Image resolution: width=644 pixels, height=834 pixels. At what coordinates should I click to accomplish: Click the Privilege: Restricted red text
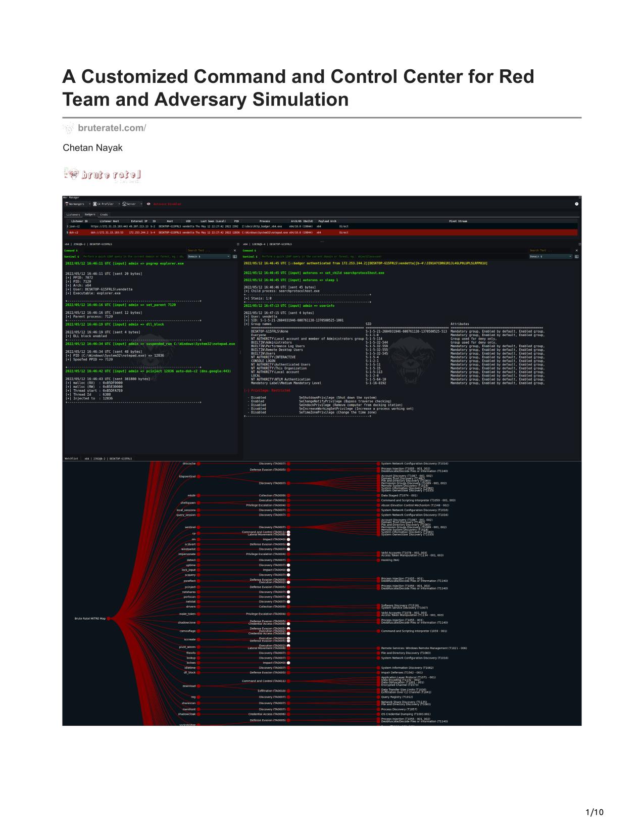(267, 391)
